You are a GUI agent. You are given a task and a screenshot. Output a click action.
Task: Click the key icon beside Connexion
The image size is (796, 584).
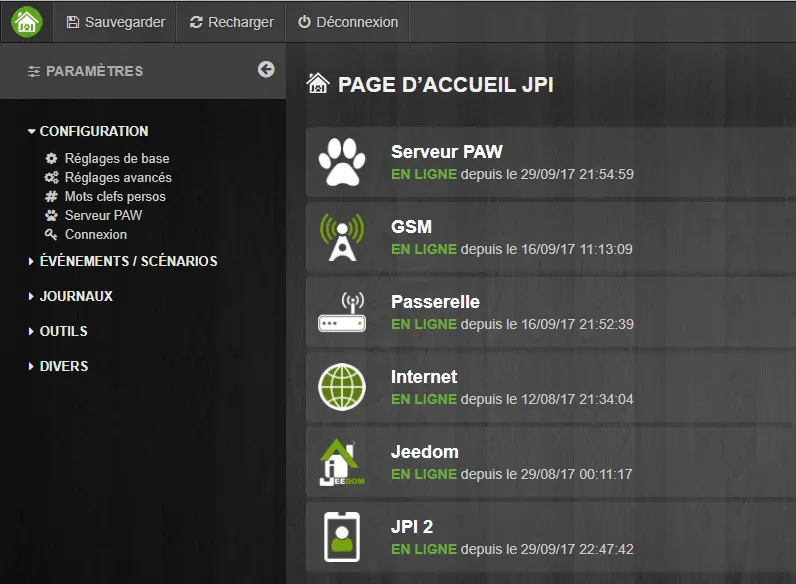pos(51,234)
